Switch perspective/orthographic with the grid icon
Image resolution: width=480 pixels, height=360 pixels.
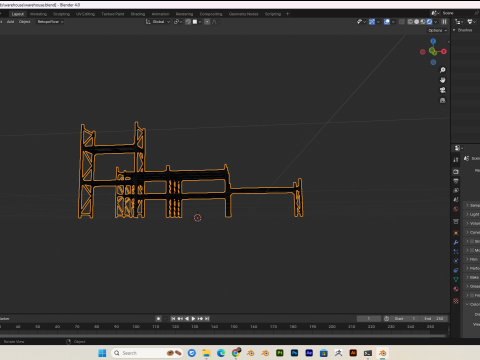443,100
